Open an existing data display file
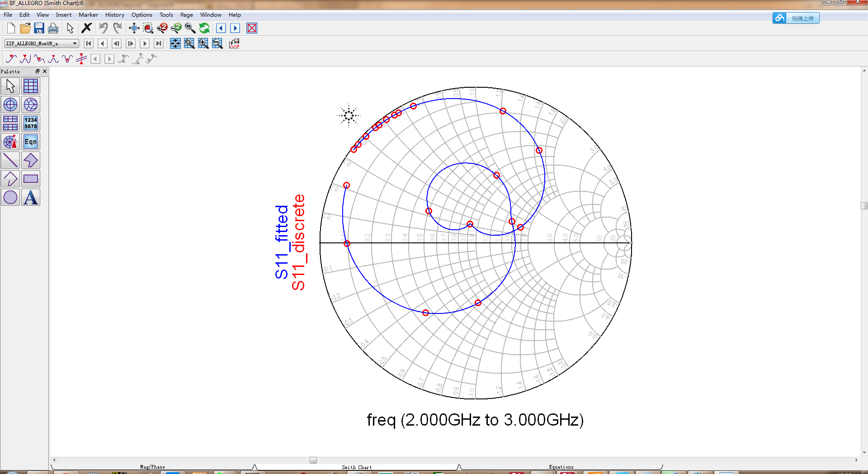 point(25,28)
